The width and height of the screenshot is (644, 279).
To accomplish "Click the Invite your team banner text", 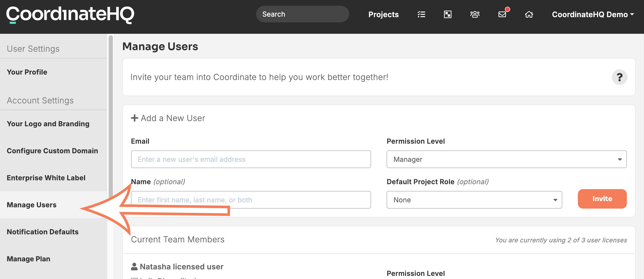I will [259, 77].
